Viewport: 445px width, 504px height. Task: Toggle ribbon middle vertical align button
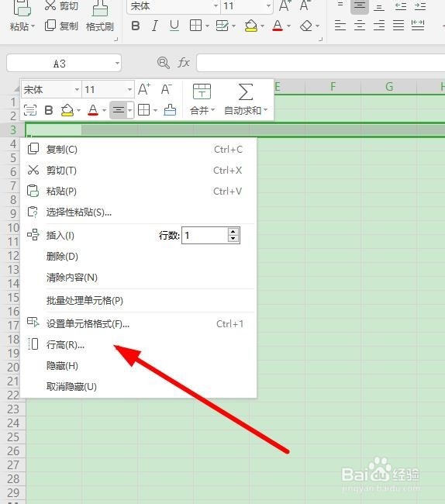pos(360,6)
